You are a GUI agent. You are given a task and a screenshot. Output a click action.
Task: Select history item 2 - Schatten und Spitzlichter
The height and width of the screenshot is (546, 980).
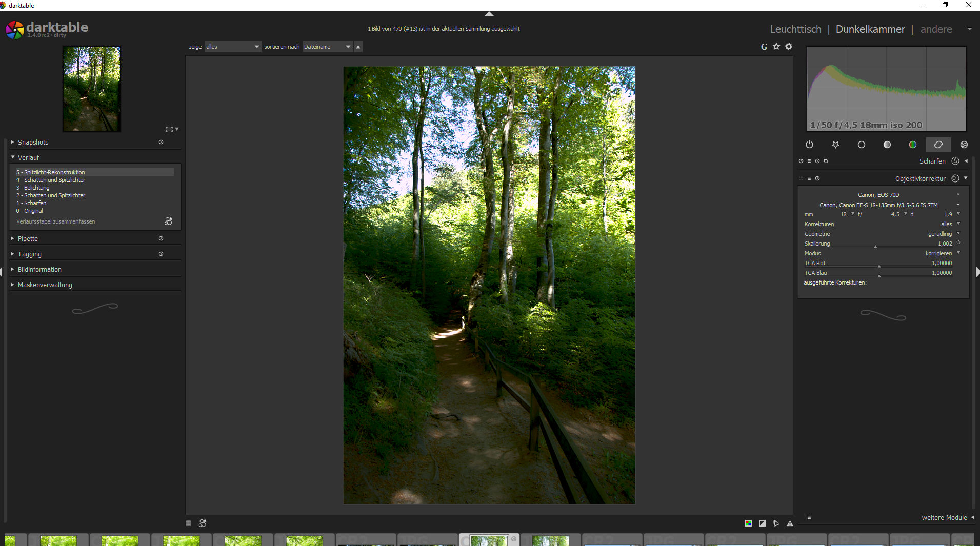tap(95, 195)
